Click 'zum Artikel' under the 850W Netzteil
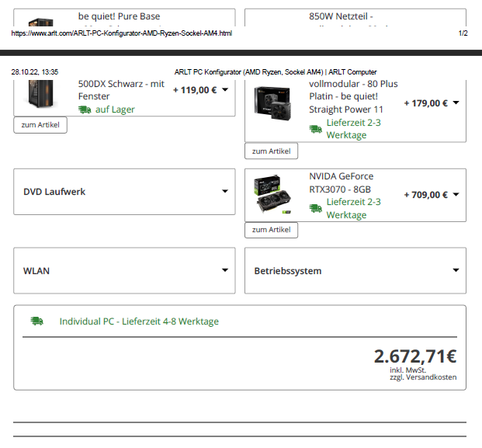The width and height of the screenshot is (482, 448). click(271, 151)
